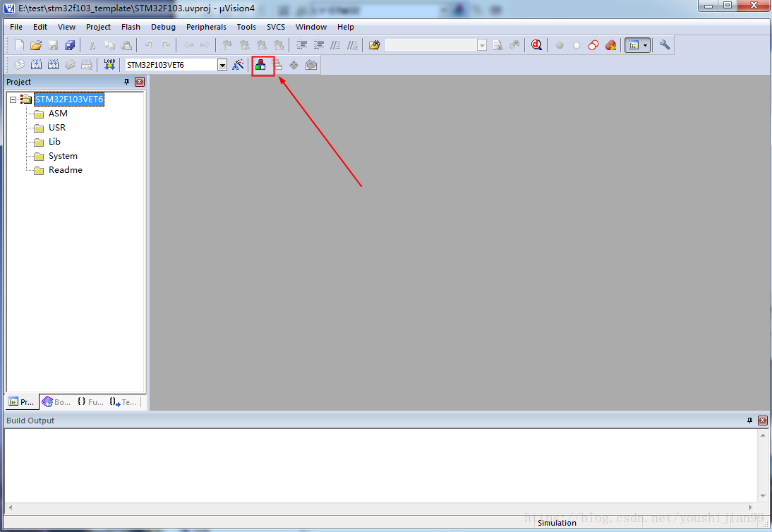
Task: Click the Open file folder icon
Action: (x=36, y=45)
